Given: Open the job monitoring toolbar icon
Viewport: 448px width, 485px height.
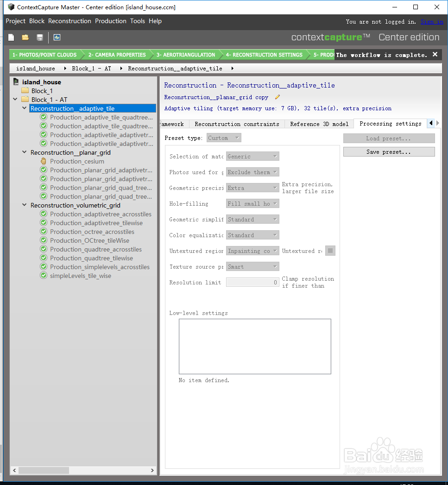Looking at the screenshot, I should coord(57,38).
